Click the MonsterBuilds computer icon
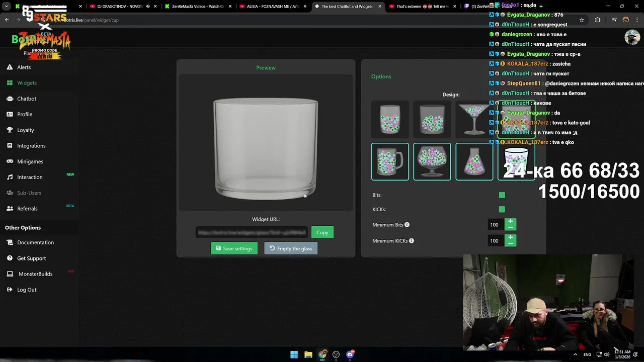644x362 pixels. [x=10, y=274]
